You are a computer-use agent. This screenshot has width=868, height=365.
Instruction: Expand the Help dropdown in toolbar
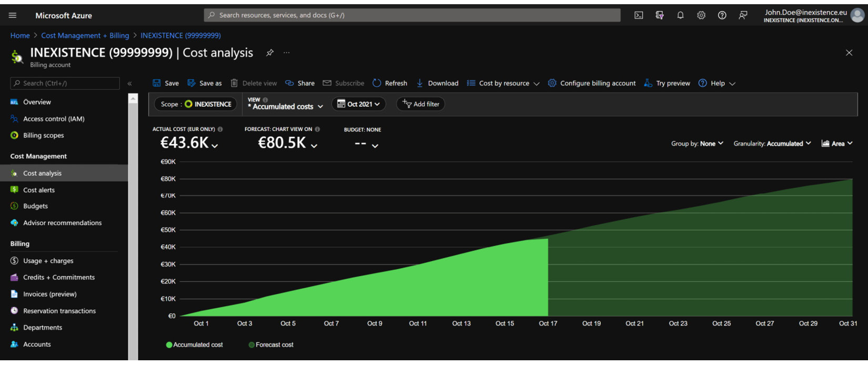[717, 83]
